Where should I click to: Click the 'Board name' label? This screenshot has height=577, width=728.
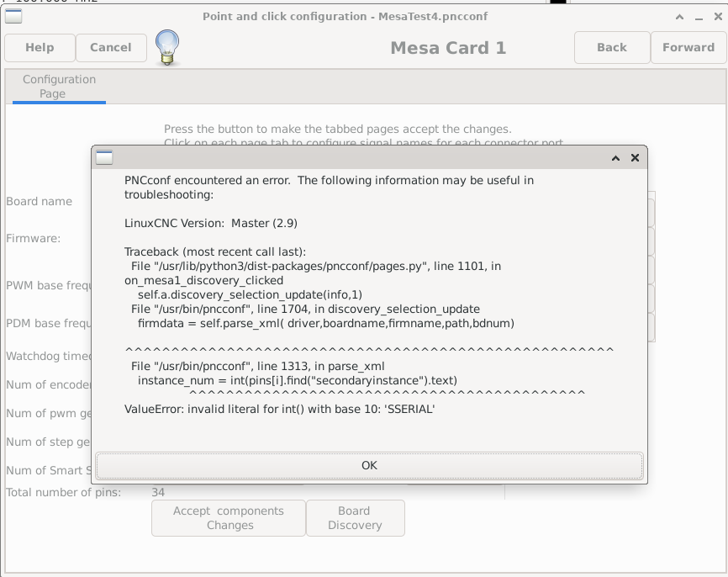[39, 202]
